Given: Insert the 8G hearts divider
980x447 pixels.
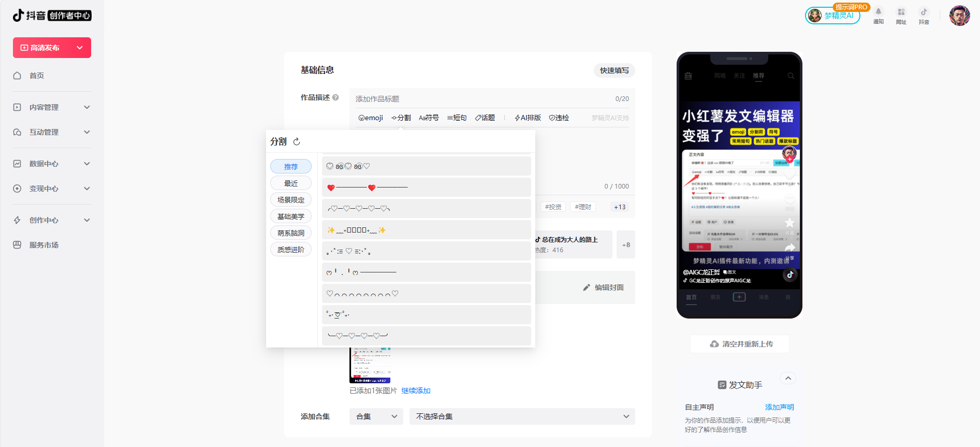Looking at the screenshot, I should (x=427, y=166).
